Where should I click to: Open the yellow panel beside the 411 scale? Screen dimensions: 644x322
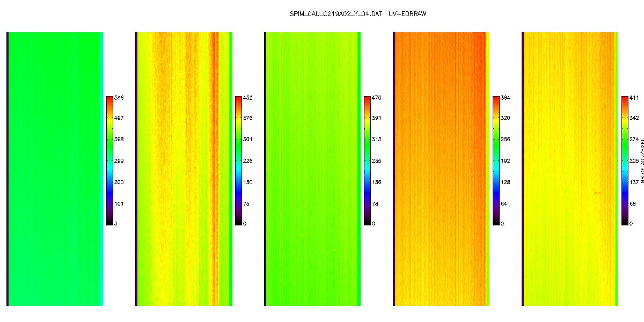[x=570, y=169]
